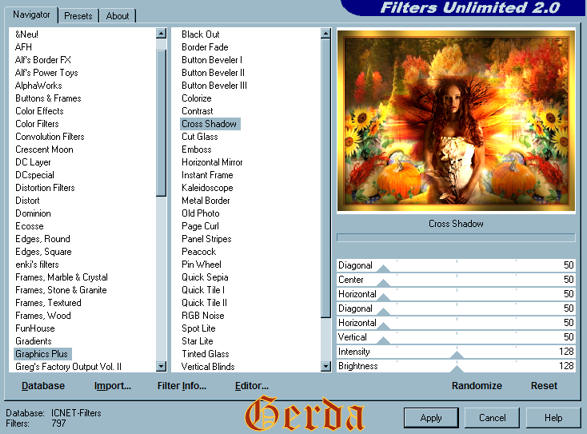
Task: Select Color Filters category
Action: 37,124
